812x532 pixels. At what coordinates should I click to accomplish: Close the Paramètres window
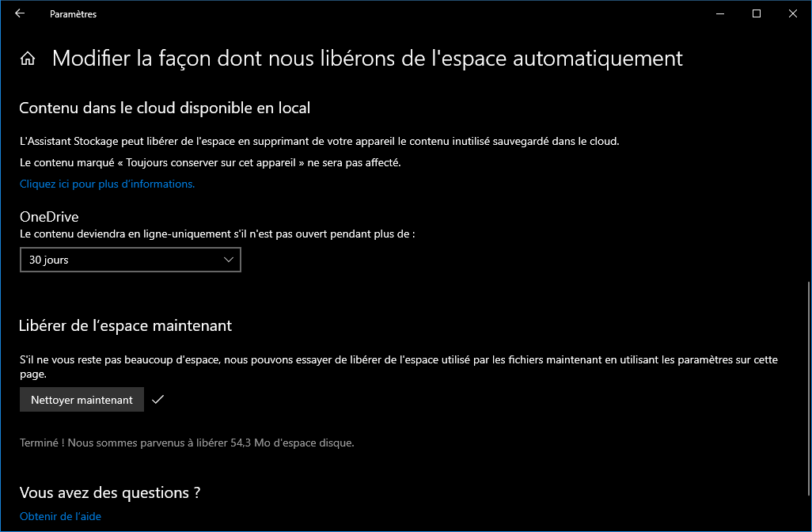coord(792,13)
